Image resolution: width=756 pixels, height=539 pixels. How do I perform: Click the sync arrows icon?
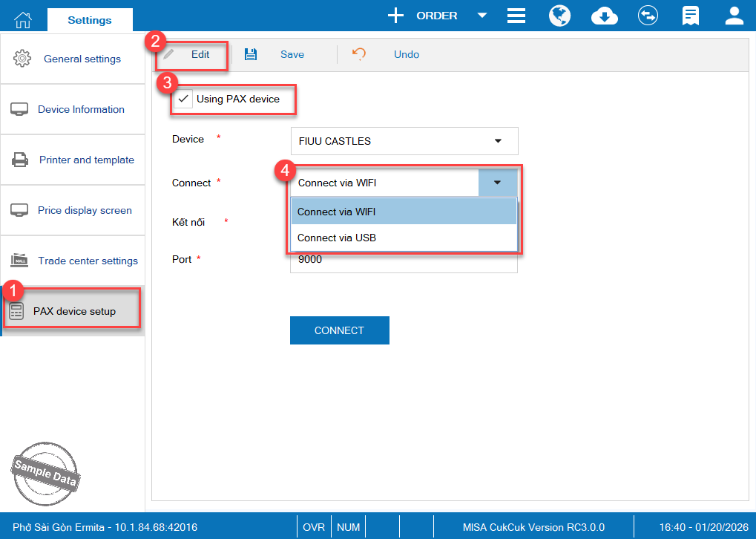(648, 16)
